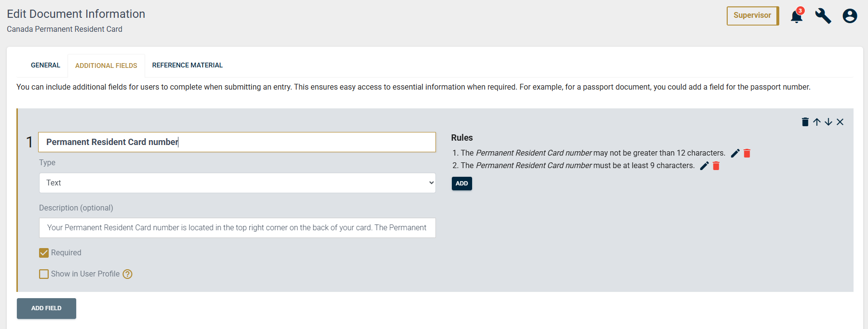Open the notifications bell
The height and width of the screenshot is (329, 868).
tap(796, 16)
